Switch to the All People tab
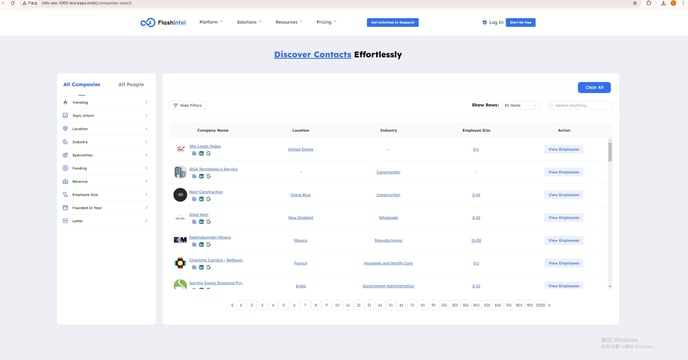The height and width of the screenshot is (360, 688). (x=131, y=84)
